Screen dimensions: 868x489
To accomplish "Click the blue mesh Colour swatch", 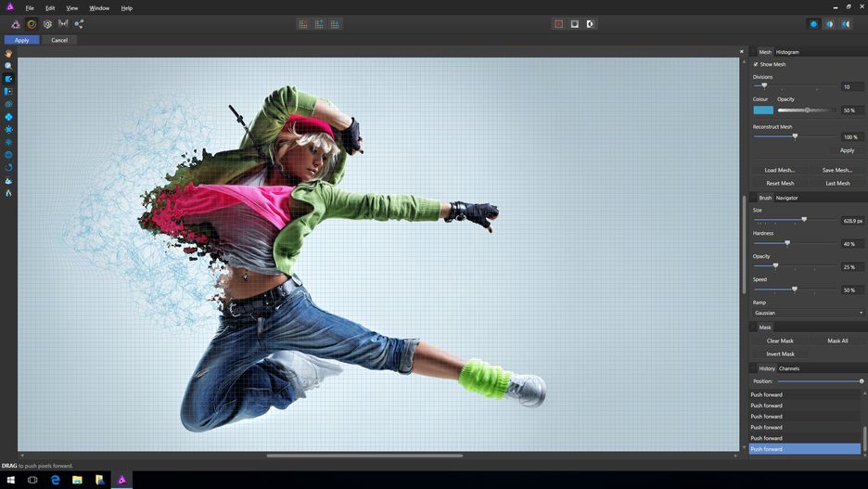I will tap(763, 110).
